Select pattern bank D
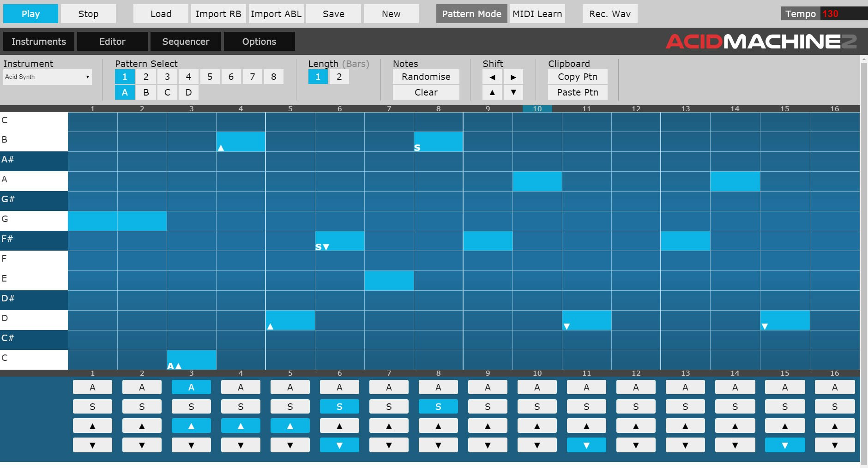 (188, 92)
